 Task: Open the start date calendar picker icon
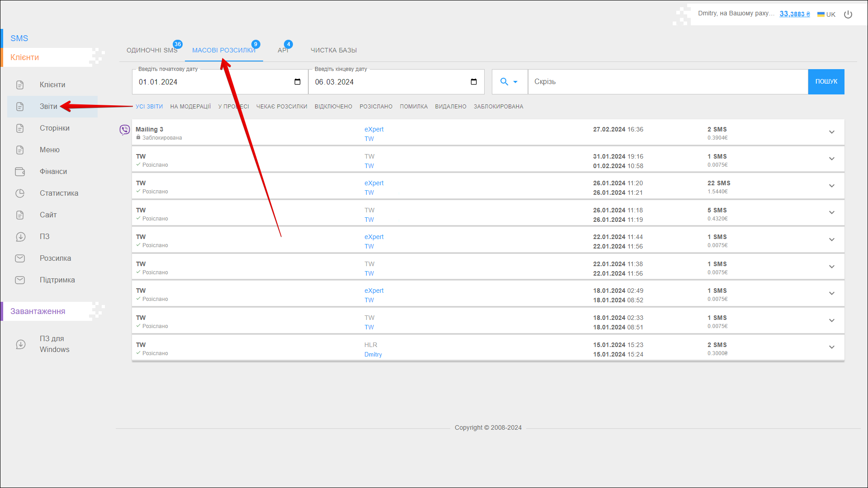(297, 82)
